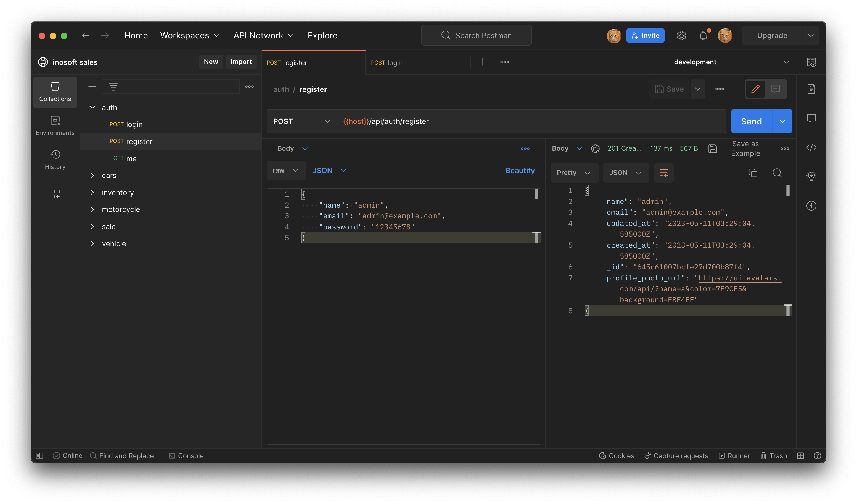The width and height of the screenshot is (857, 504).
Task: Click the network globe icon in response
Action: (x=595, y=148)
